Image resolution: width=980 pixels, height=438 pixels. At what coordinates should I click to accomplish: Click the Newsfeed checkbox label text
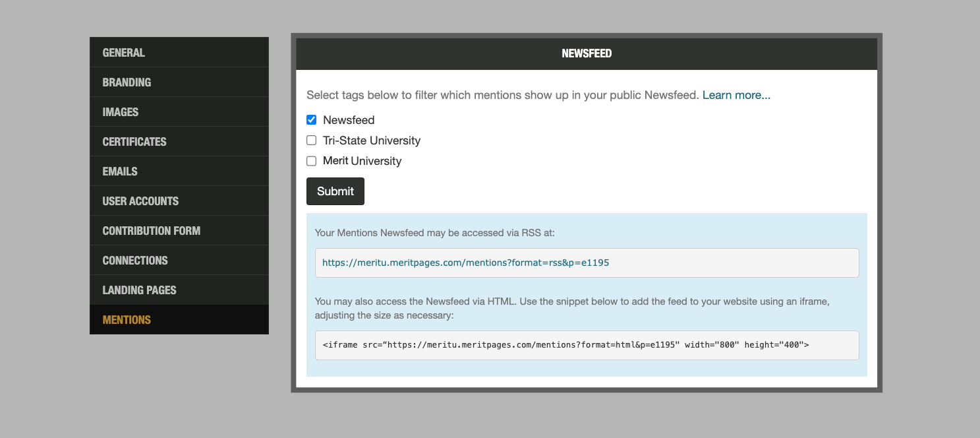pos(348,119)
